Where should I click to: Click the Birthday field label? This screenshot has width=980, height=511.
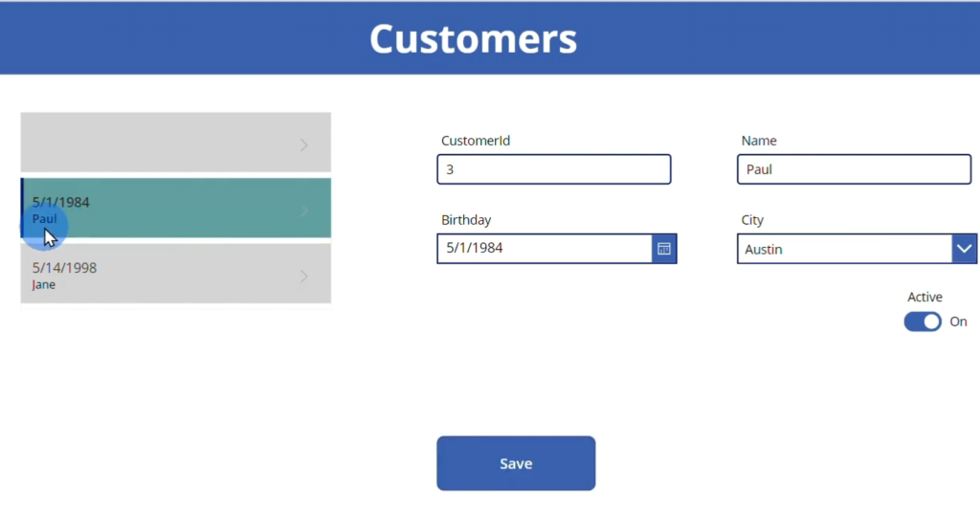466,220
